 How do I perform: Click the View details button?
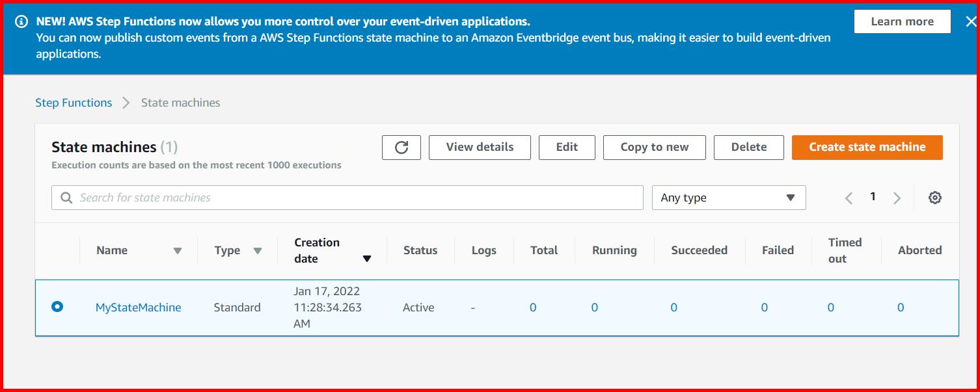pos(480,147)
